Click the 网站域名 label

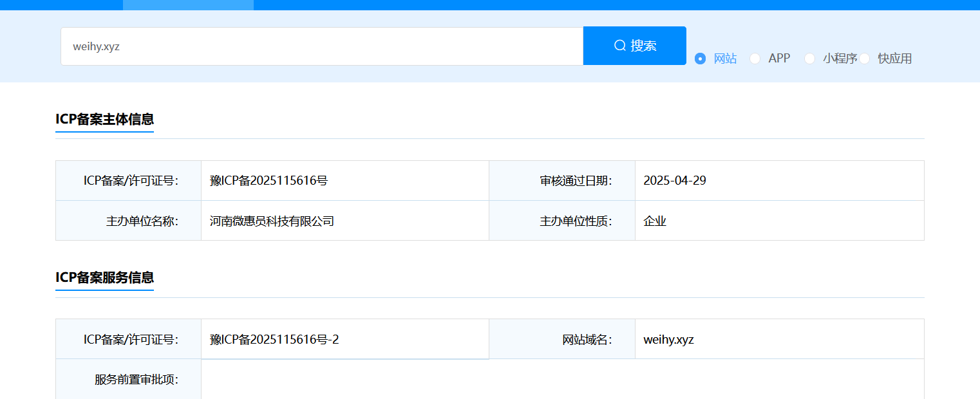[587, 340]
